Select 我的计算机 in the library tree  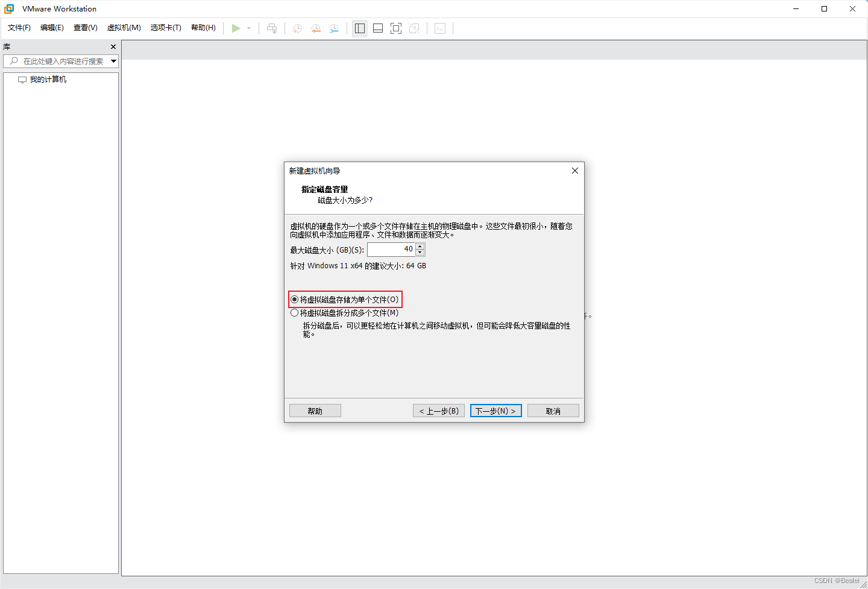48,80
